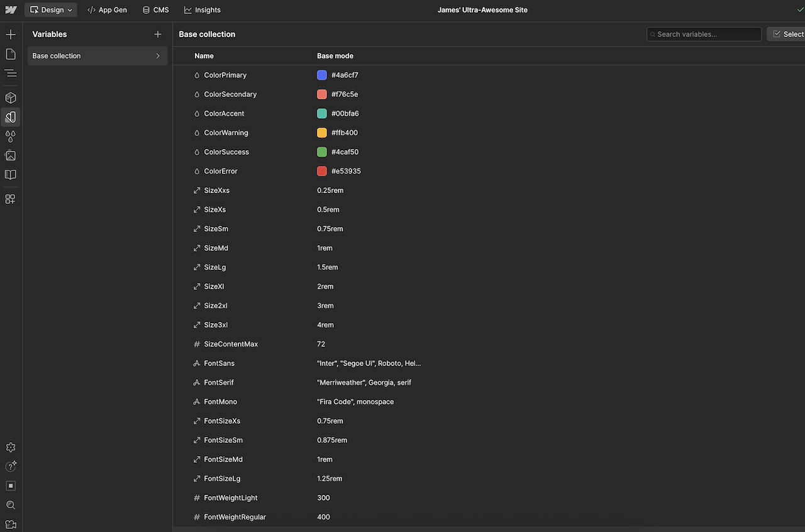Open the Components panel
The height and width of the screenshot is (532, 805).
(x=10, y=97)
